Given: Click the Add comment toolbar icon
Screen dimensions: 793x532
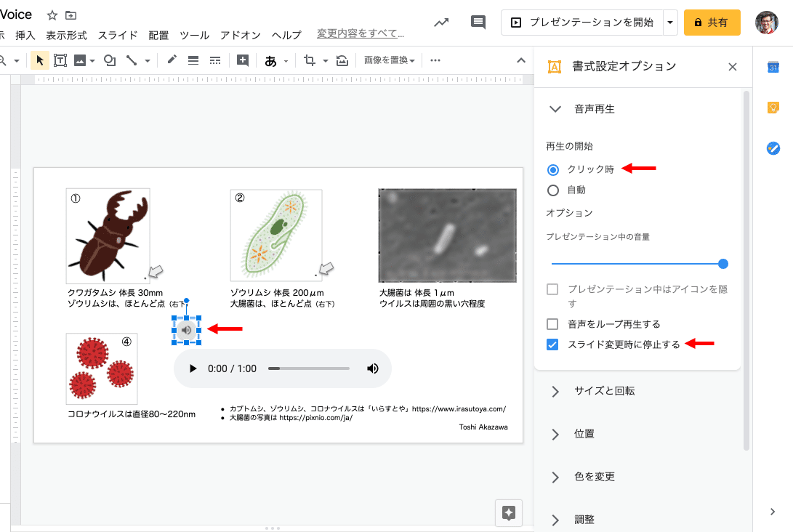Looking at the screenshot, I should pos(478,22).
